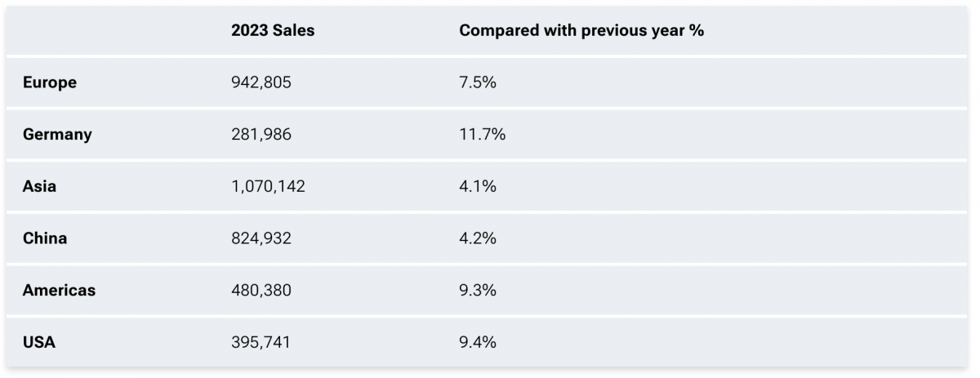Click the Germany row label
980x378 pixels.
point(57,135)
